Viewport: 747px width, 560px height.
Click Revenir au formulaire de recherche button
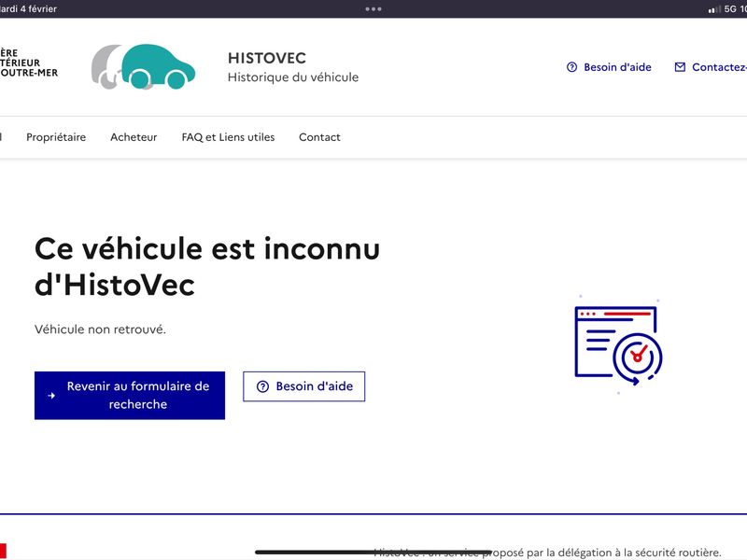coord(130,395)
